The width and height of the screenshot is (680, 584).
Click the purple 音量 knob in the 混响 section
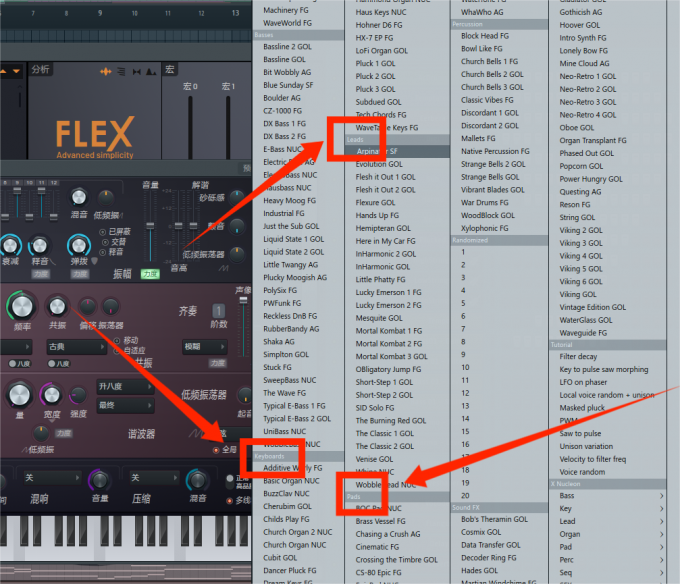pyautogui.click(x=99, y=480)
